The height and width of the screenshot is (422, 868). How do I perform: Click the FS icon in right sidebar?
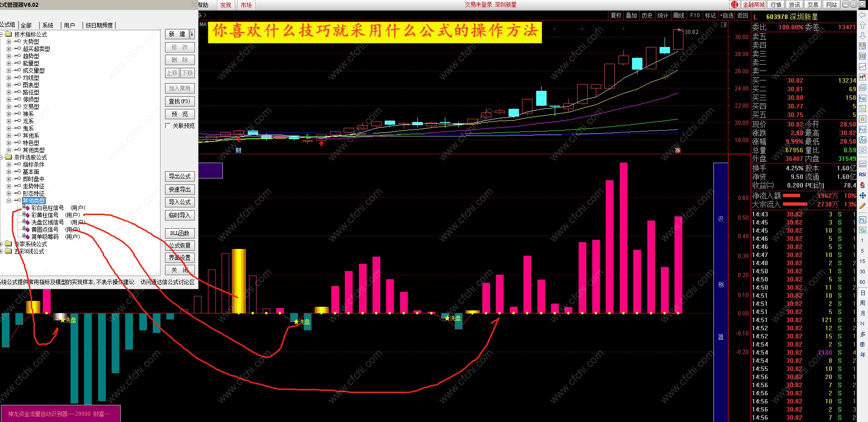[862, 220]
